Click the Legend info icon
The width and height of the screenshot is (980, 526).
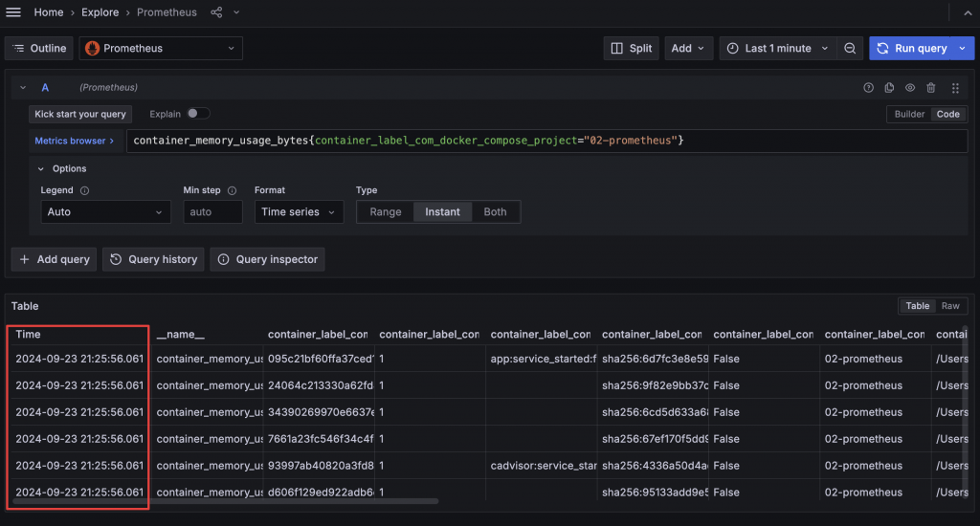tap(84, 190)
